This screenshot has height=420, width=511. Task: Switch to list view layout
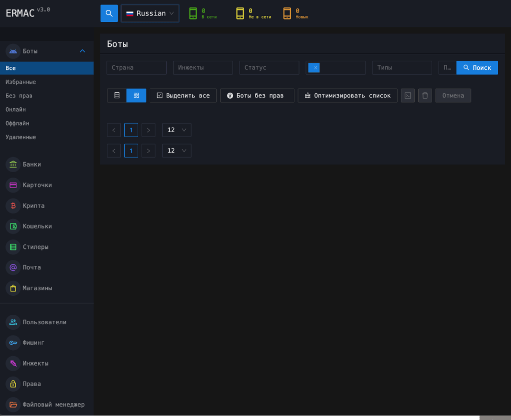[117, 96]
